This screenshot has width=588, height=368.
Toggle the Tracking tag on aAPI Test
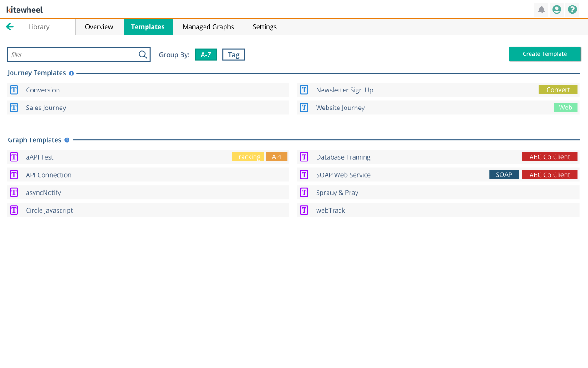(x=248, y=157)
